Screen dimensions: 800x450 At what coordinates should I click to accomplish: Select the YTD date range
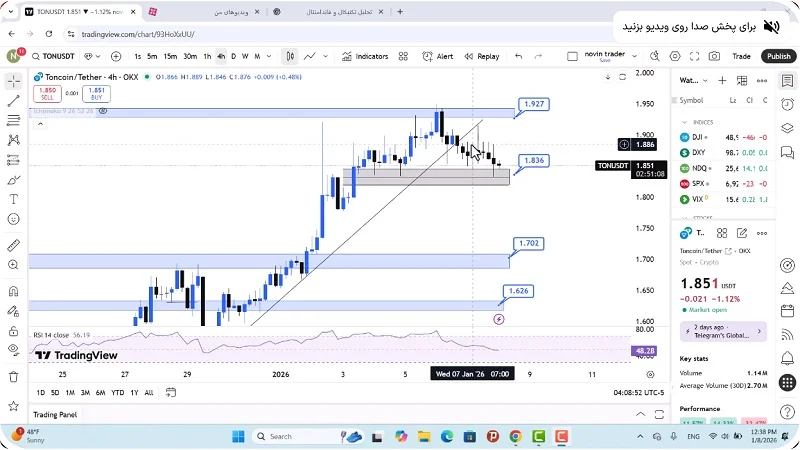coord(118,392)
